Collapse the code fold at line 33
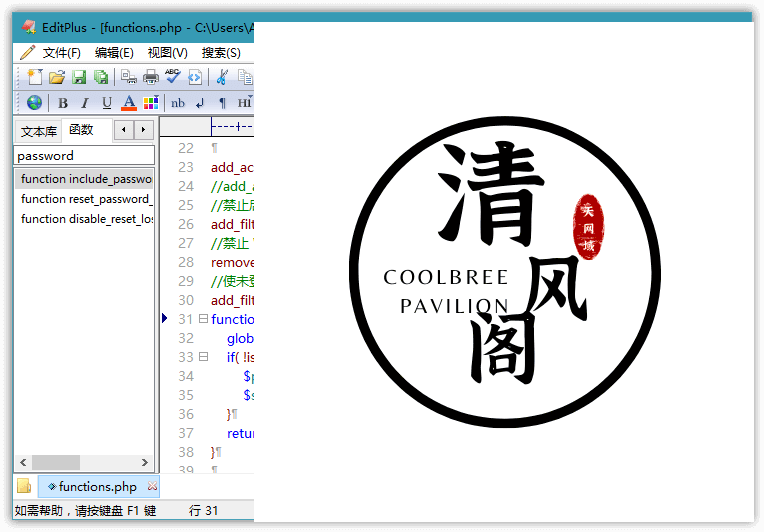 [204, 357]
